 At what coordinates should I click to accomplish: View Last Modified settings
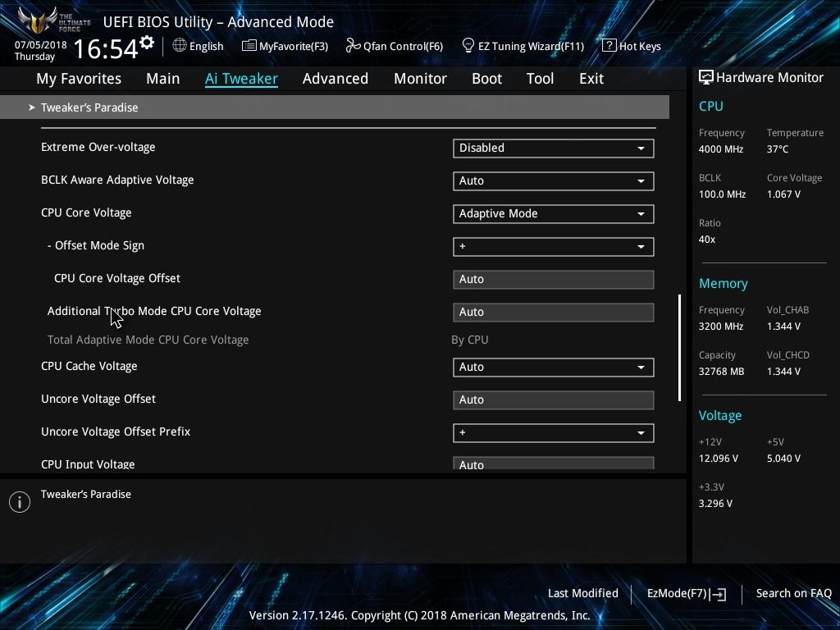pyautogui.click(x=583, y=593)
